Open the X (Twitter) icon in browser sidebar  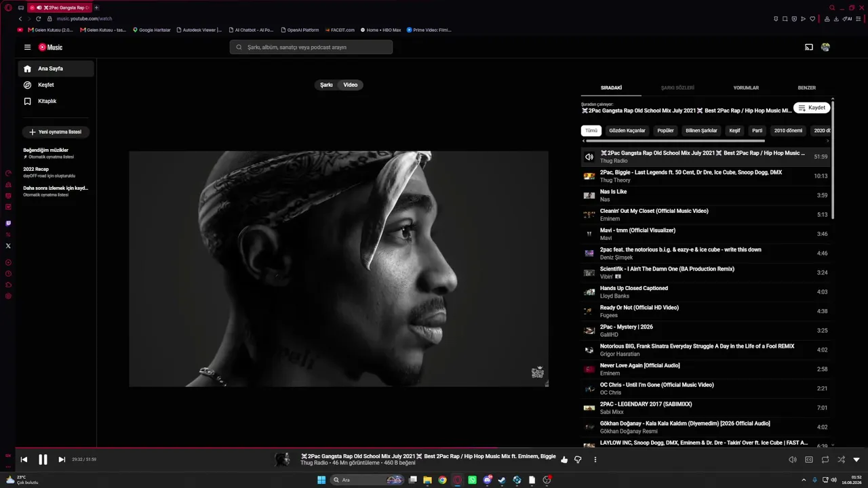[8, 246]
